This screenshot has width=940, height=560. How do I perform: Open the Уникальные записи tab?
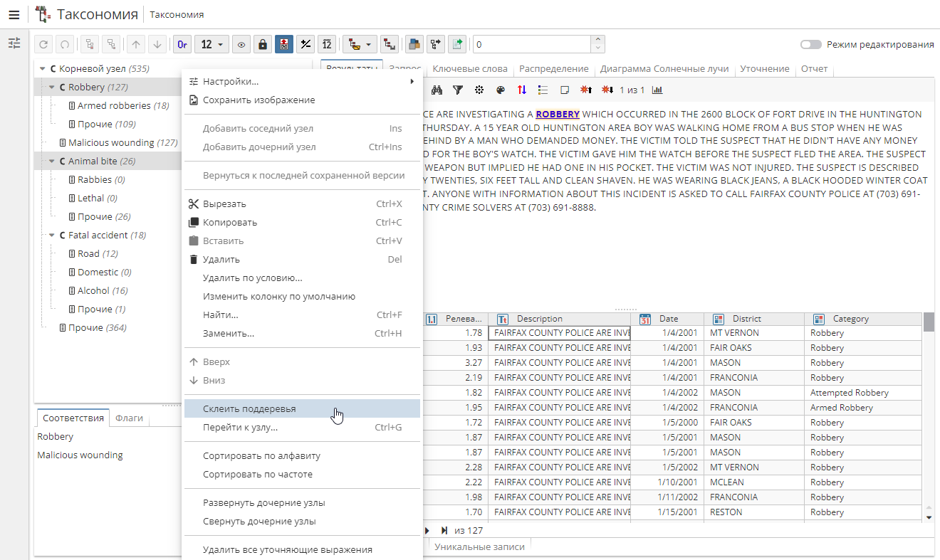(x=479, y=547)
